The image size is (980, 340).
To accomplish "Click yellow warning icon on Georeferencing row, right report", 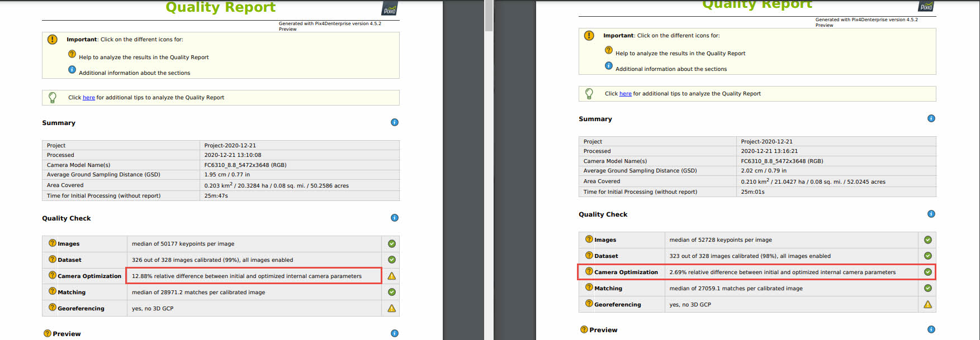I will 928,304.
